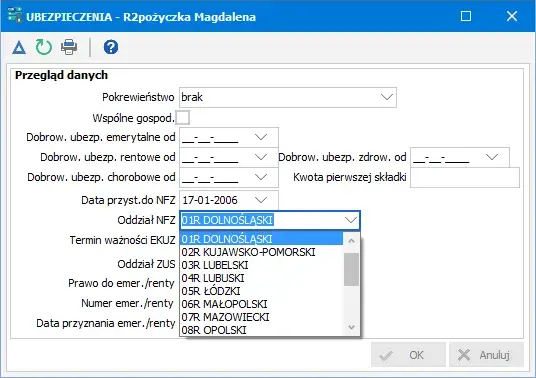The image size is (536, 378).
Task: Open the rentowe od date picker
Action: [261, 157]
